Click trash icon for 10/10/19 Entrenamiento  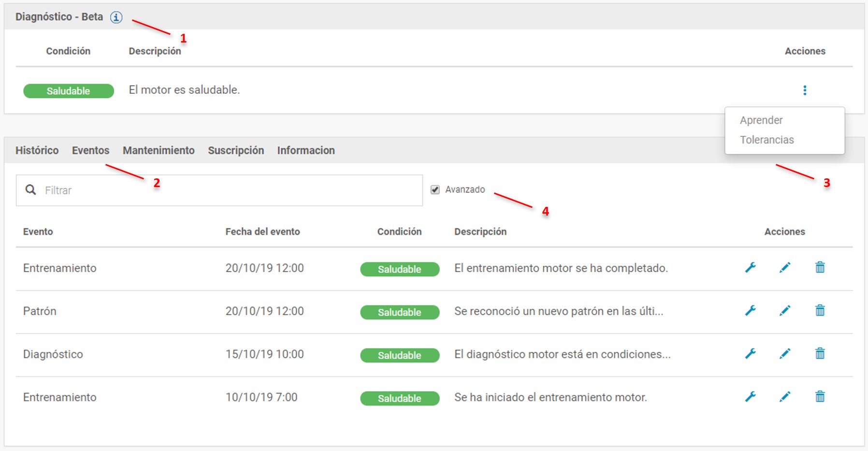(820, 397)
